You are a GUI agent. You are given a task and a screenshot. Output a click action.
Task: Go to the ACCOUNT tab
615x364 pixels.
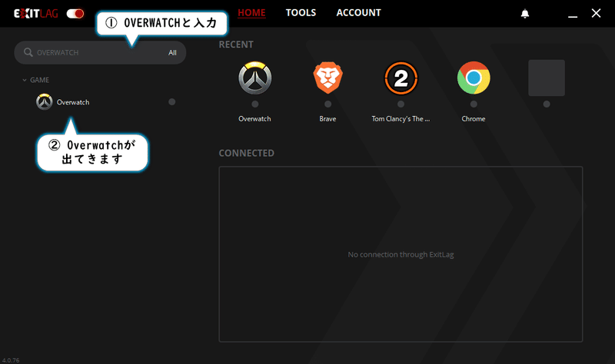point(358,12)
